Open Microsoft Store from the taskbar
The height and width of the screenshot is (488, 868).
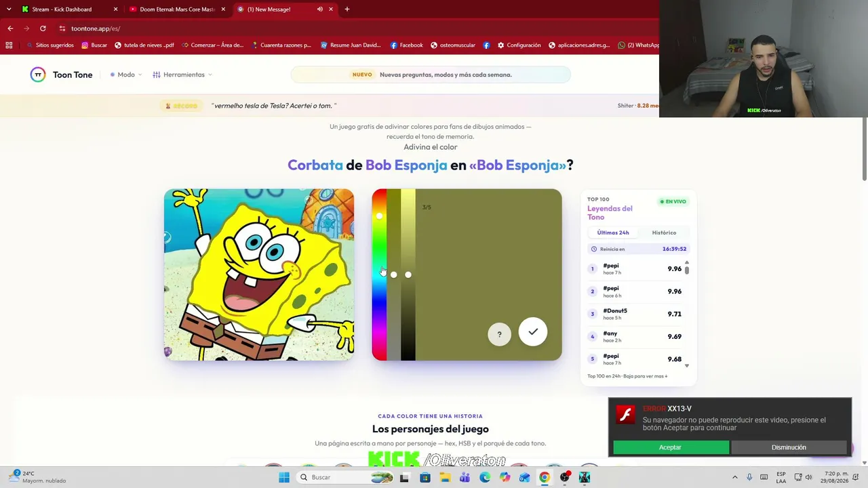coord(425,477)
